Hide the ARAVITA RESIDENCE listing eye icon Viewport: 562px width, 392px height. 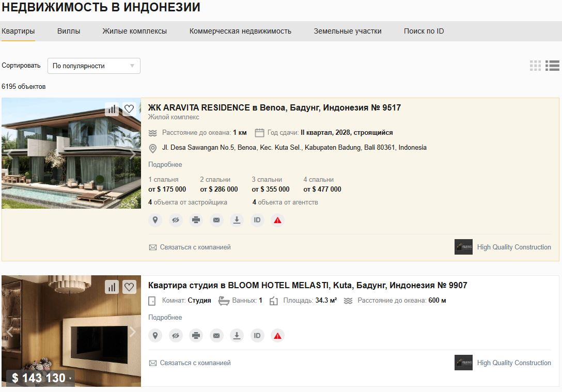[176, 220]
